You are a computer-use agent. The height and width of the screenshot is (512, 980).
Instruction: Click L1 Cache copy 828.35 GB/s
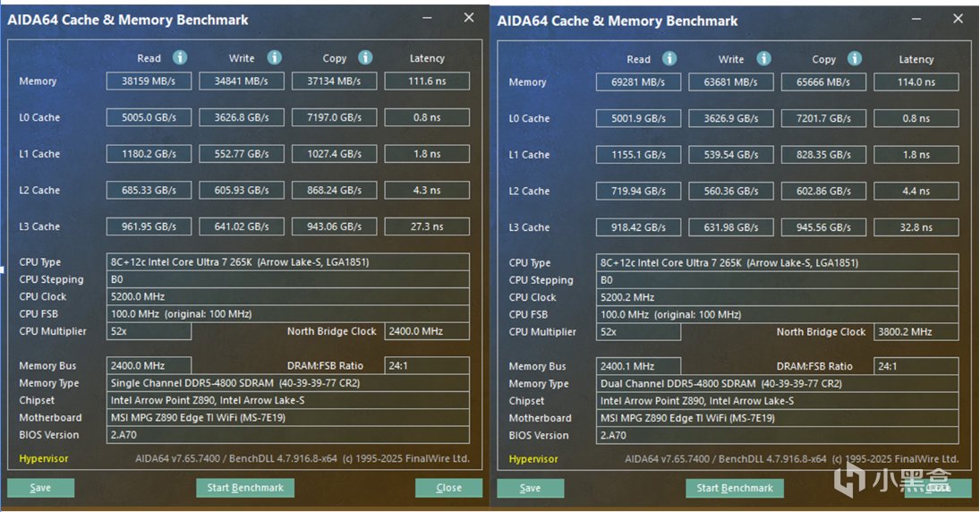coord(823,155)
